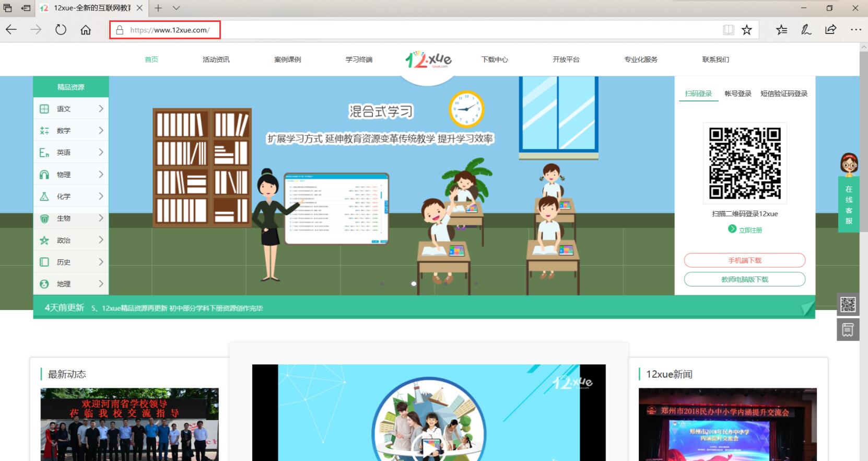Open the floating QR code icon
This screenshot has height=461, width=868.
[x=848, y=304]
